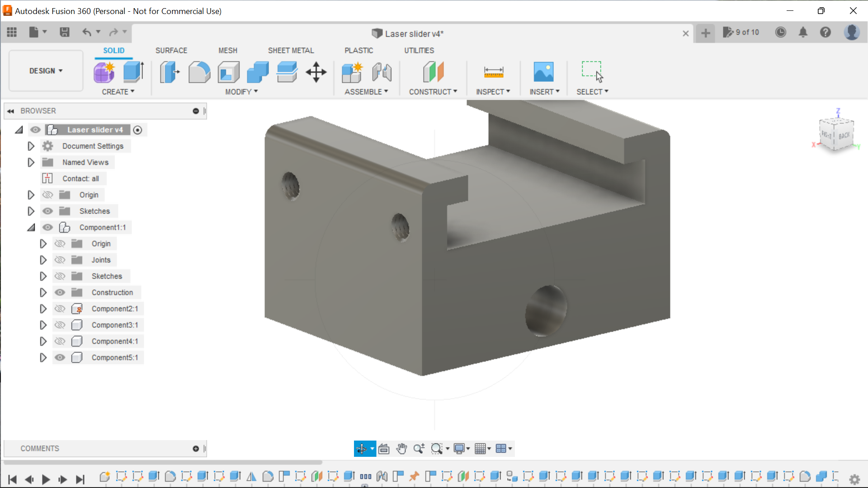Screen dimensions: 868x488
Task: Open a new design tab with plus
Action: [706, 33]
